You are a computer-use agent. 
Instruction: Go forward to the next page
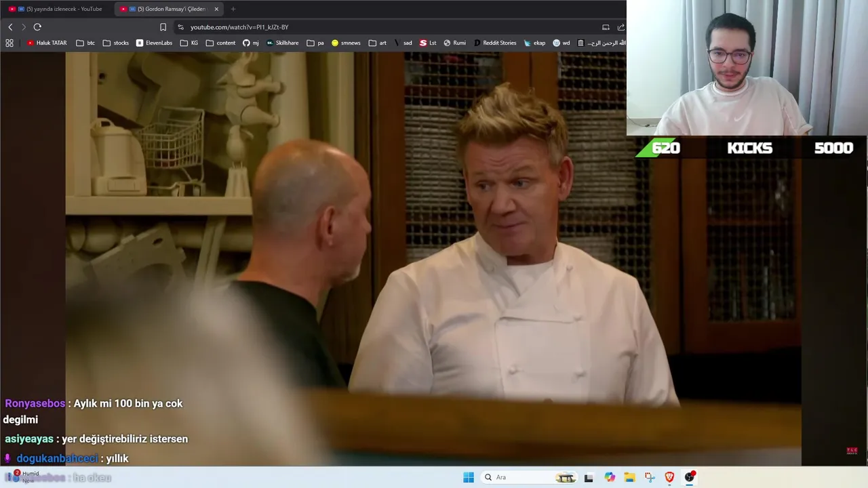23,27
